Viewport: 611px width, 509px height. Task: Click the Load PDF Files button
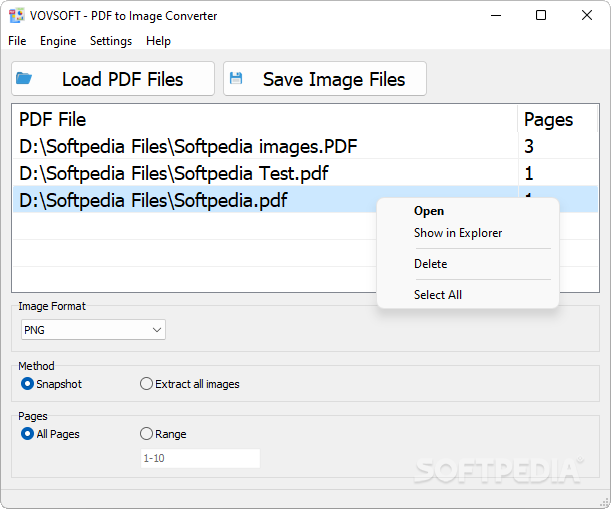coord(113,79)
